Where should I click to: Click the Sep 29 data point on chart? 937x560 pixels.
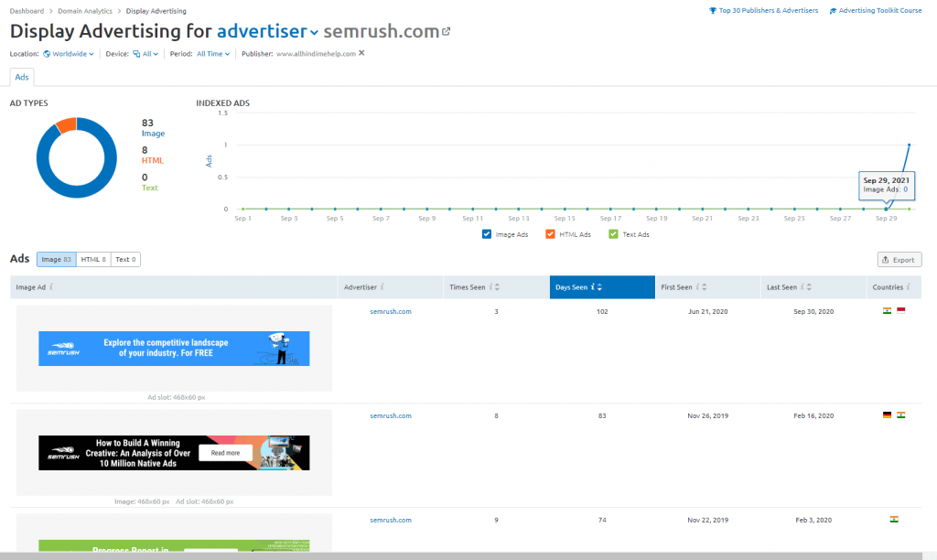click(886, 209)
